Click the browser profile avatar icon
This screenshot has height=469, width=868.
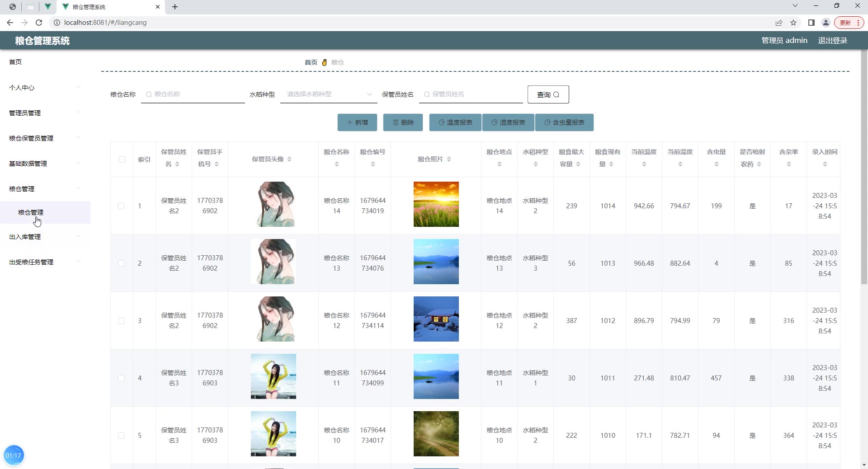(826, 23)
